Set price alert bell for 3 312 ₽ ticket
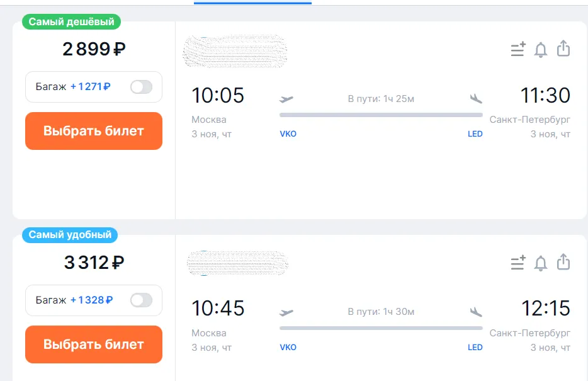The height and width of the screenshot is (381, 588). tap(541, 263)
